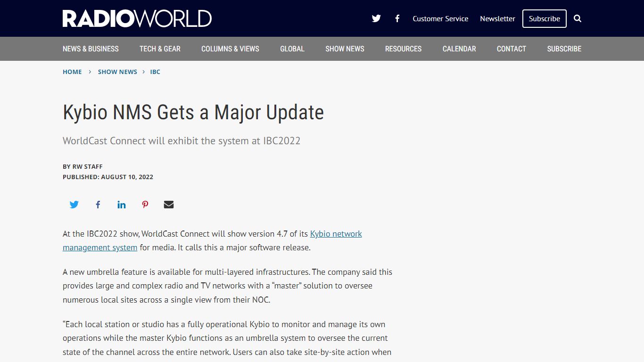
Task: Click the headline 'Kybio NMS Gets a Major Update'
Action: point(193,113)
